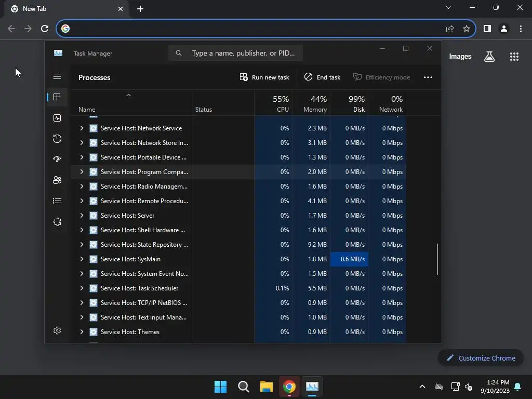Viewport: 532px width, 399px height.
Task: Select Service Host: TCP/IP NetBIOS row
Action: tap(238, 303)
